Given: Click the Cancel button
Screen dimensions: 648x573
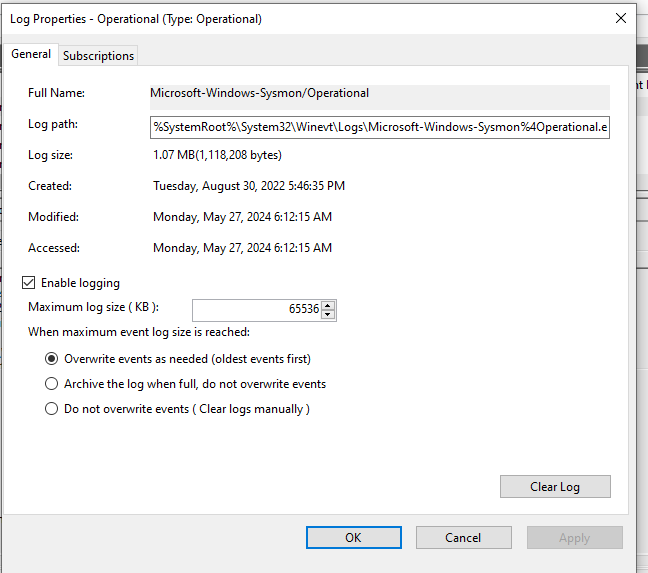Looking at the screenshot, I should (x=464, y=537).
